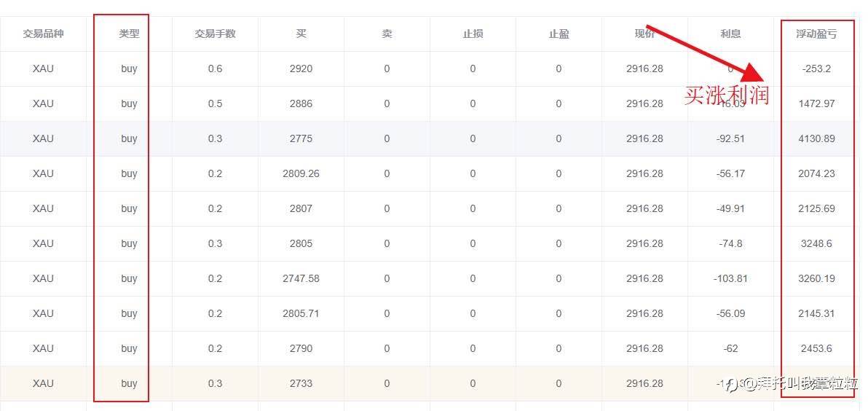Screen dimensions: 868x411
Task: Click the interest value -103.81
Action: (730, 278)
